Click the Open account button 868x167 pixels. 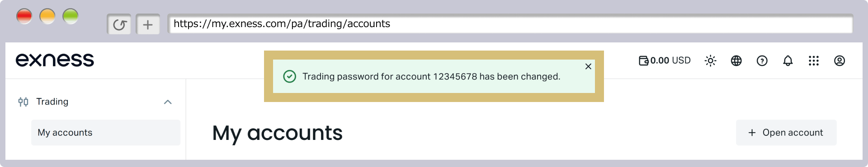786,133
